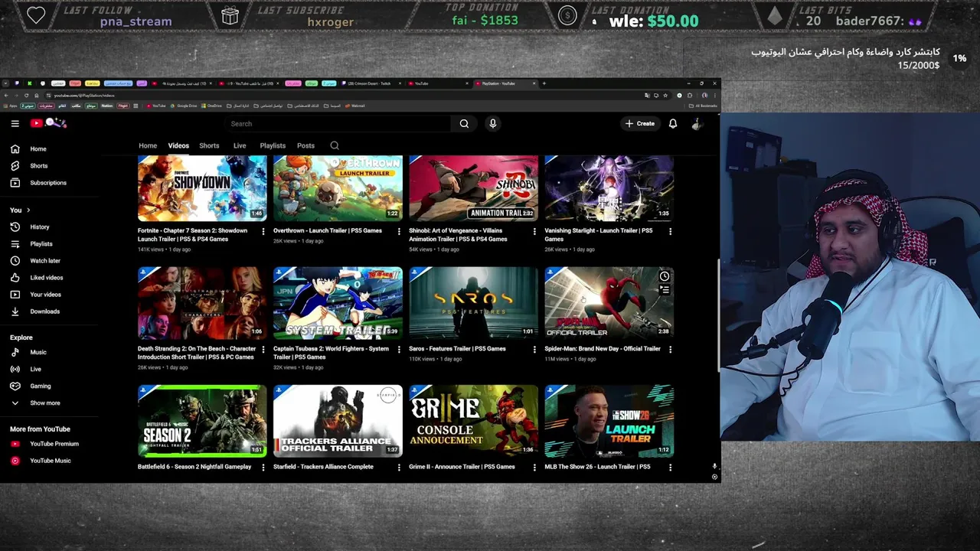
Task: Click the YouTube search input field
Action: click(338, 123)
